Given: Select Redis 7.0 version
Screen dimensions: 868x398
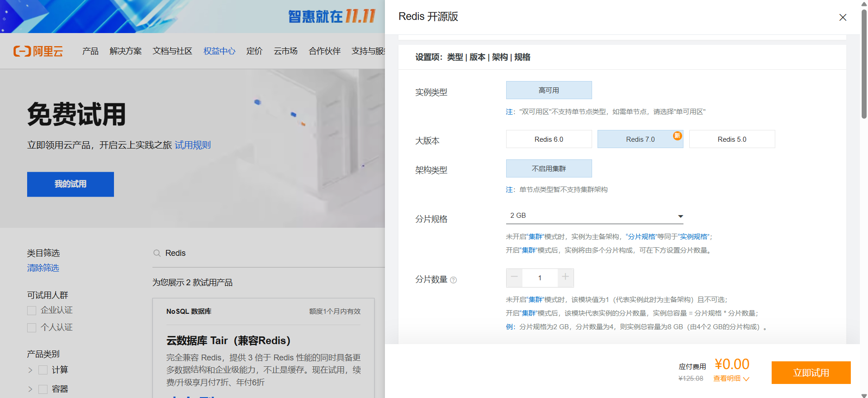Looking at the screenshot, I should [640, 139].
